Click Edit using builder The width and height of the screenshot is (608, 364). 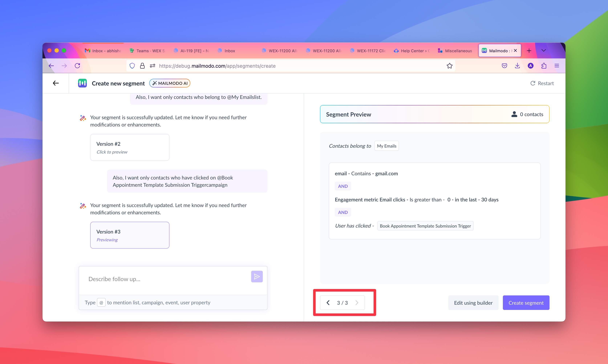tap(473, 303)
